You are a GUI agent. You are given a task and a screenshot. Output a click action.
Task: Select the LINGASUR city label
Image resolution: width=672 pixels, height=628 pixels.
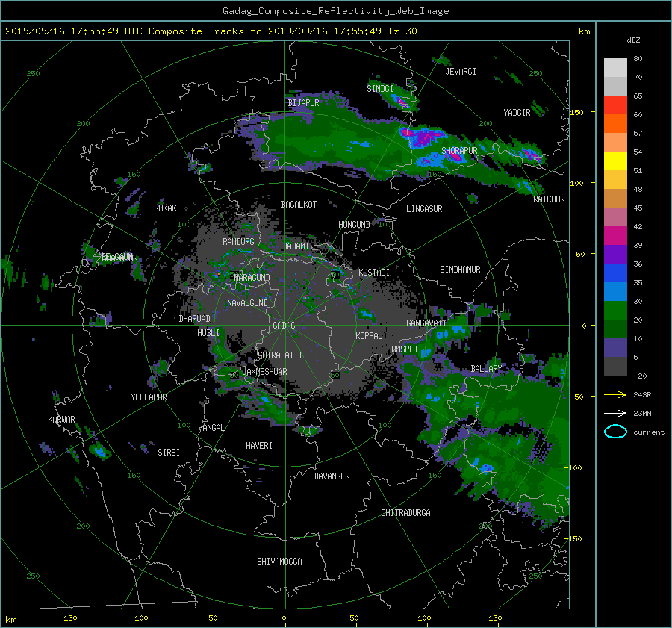pos(424,209)
